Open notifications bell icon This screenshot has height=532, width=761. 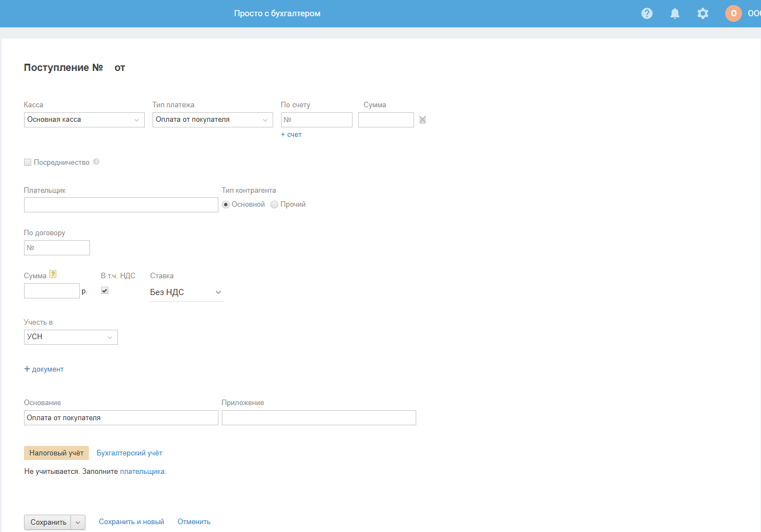[675, 13]
